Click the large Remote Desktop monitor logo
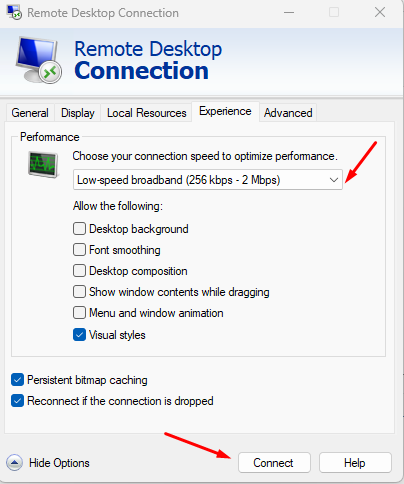 (38, 60)
